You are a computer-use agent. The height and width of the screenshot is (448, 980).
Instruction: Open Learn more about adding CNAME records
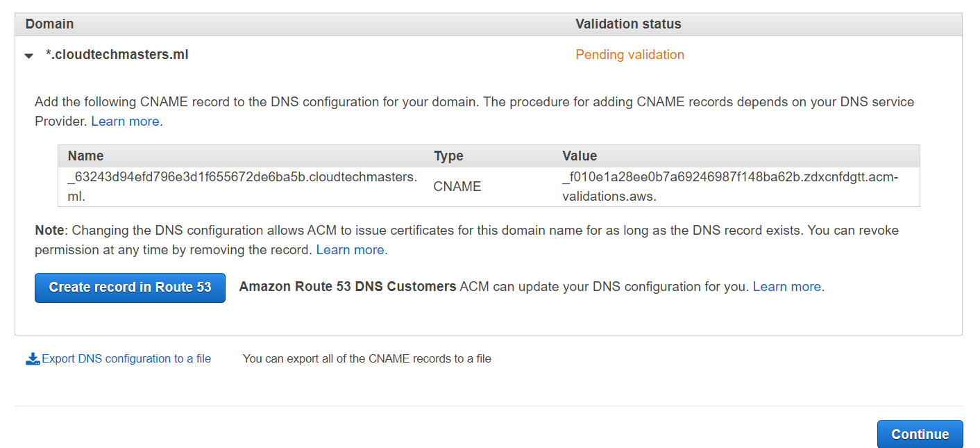(126, 121)
